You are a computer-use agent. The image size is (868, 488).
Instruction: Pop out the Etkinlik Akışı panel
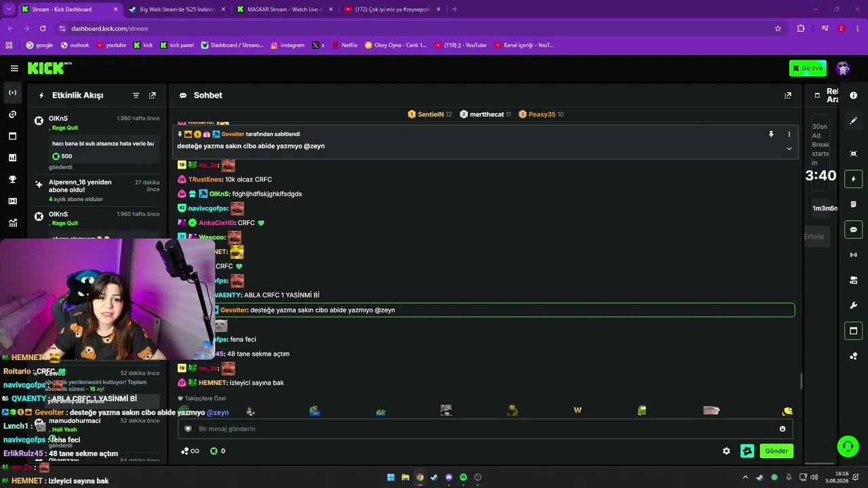pos(152,96)
